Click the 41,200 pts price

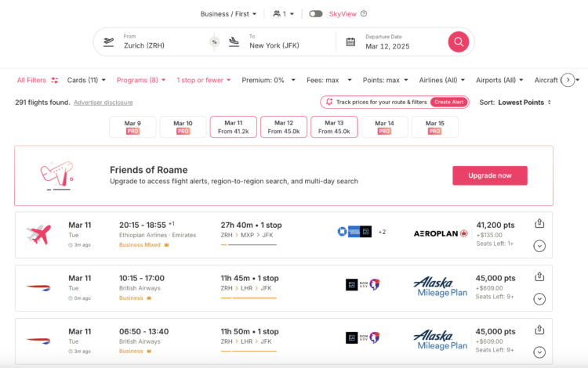tap(495, 225)
